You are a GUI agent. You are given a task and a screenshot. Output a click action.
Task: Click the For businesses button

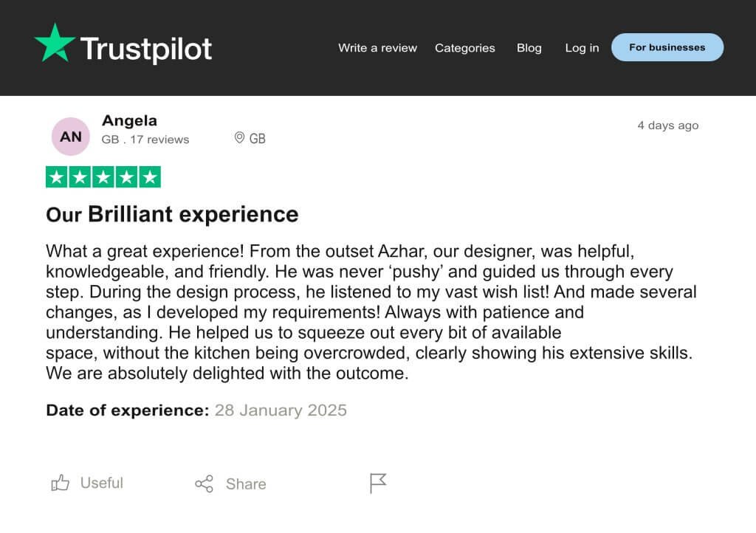coord(667,47)
